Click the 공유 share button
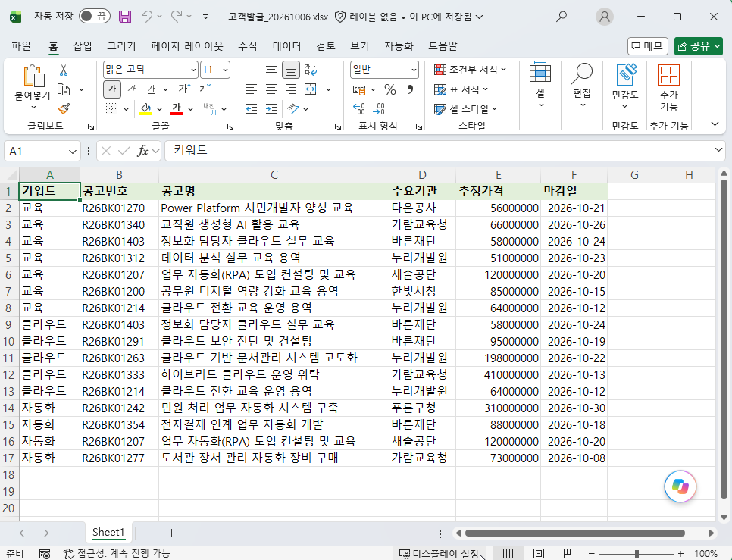This screenshot has height=560, width=732. 699,46
